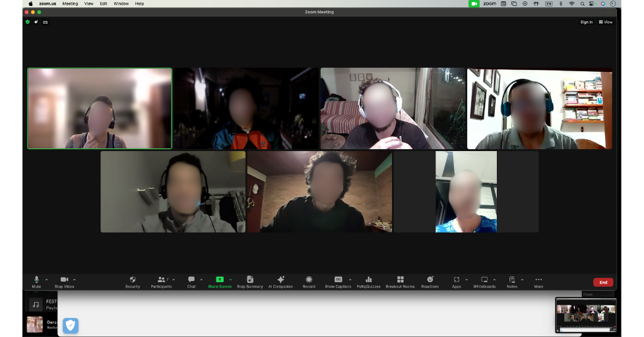Screen dimensions: 644x337
Task: Click the music note playlist icon in background window
Action: tap(36, 305)
